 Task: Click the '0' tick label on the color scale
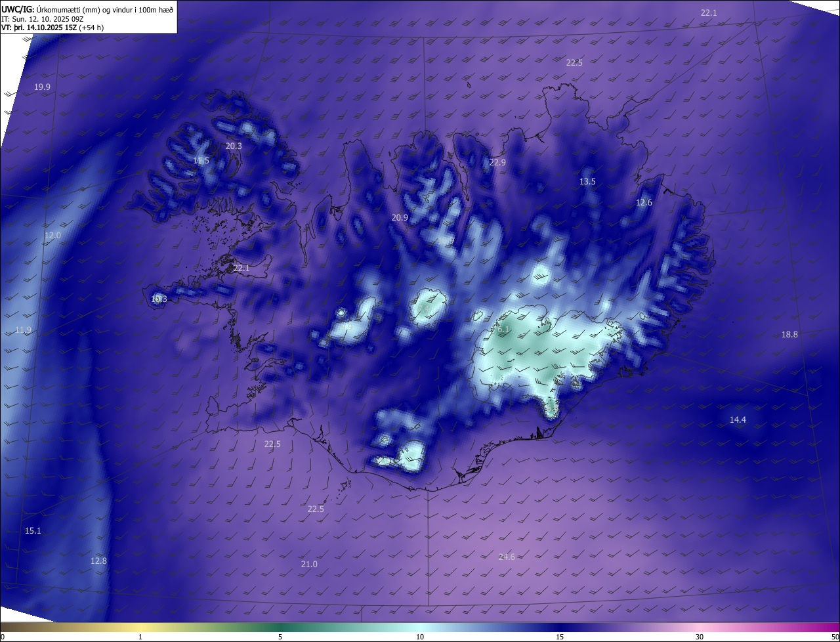[2, 637]
